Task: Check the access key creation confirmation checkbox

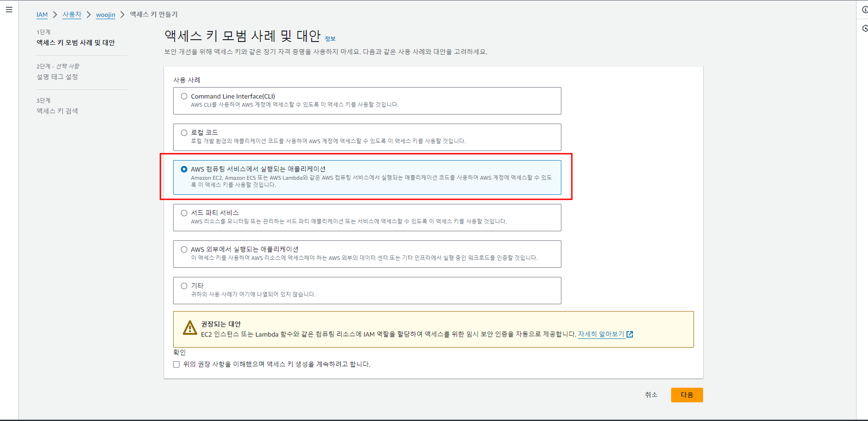Action: [x=176, y=364]
